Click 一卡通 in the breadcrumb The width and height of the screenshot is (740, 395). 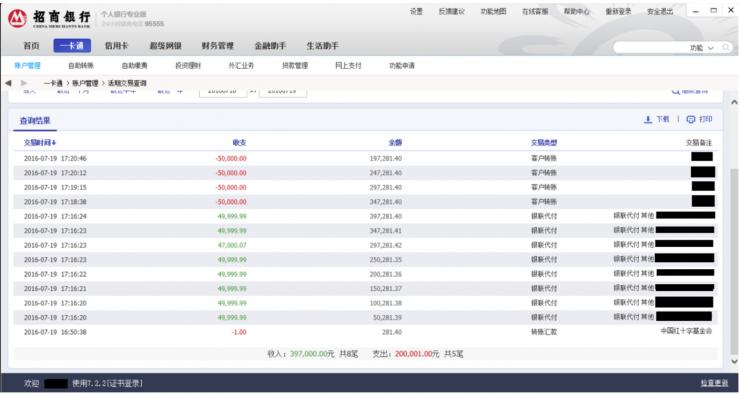[53, 83]
